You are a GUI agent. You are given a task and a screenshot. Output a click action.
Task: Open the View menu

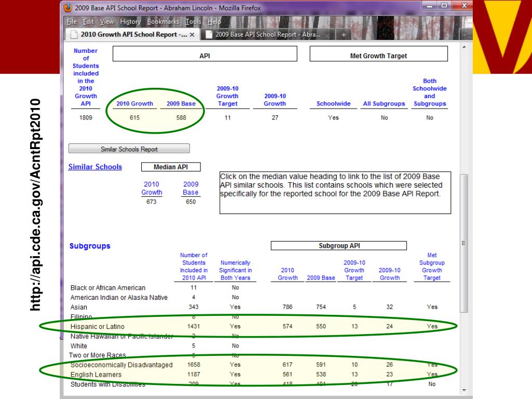point(107,22)
